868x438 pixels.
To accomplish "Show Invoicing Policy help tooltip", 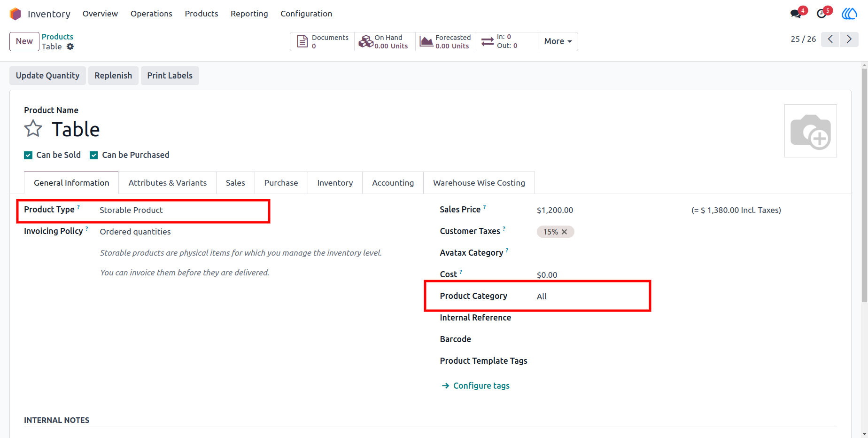I will click(x=87, y=228).
